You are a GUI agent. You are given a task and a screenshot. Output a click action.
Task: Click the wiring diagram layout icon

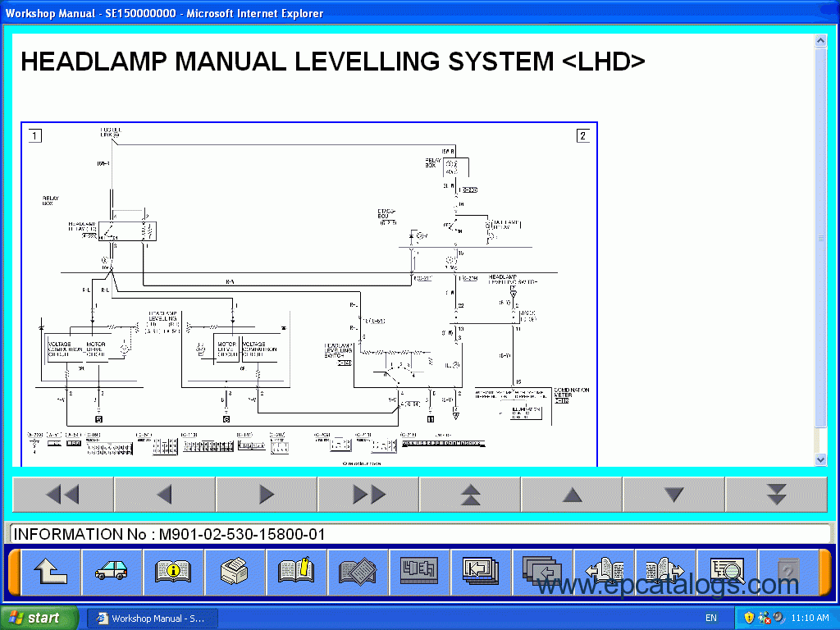tap(419, 572)
